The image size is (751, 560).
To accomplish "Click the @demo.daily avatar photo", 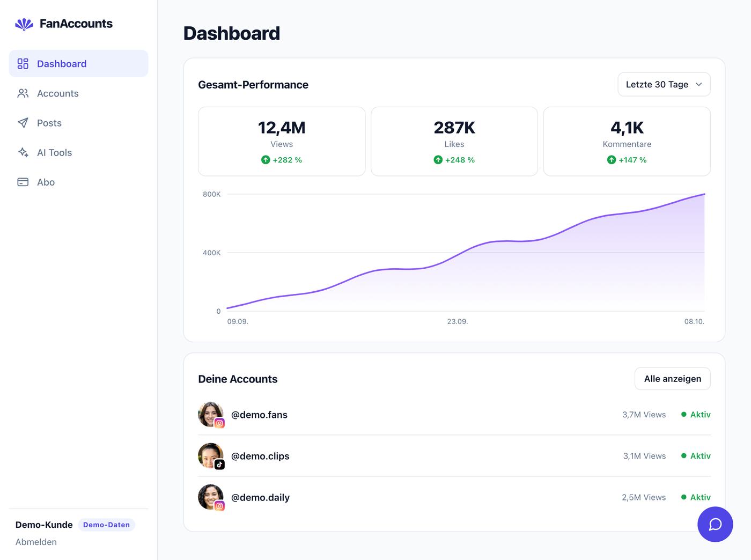I will tap(210, 497).
